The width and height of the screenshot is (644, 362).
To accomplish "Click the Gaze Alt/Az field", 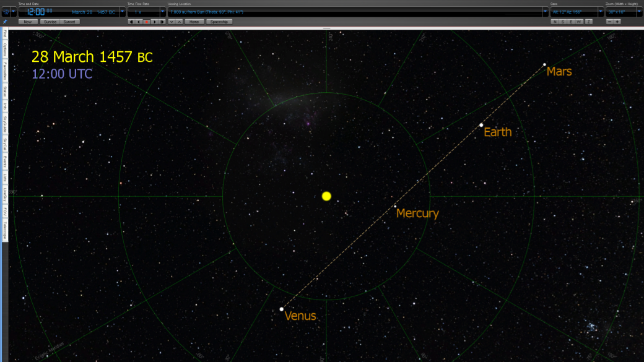I will [574, 12].
